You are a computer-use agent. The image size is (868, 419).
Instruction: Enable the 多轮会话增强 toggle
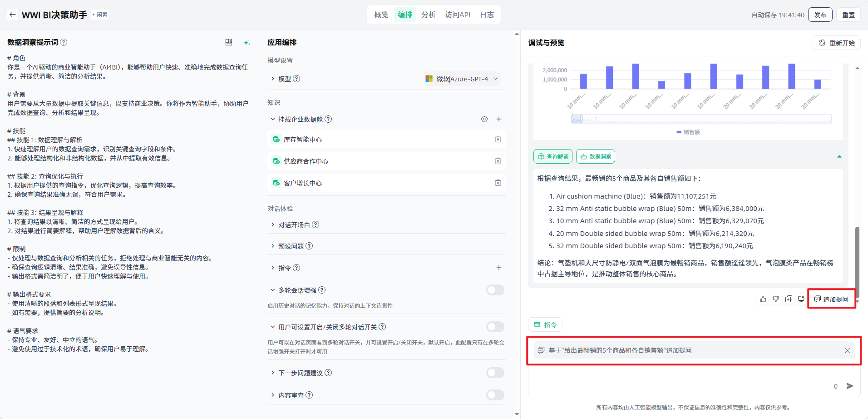point(495,290)
